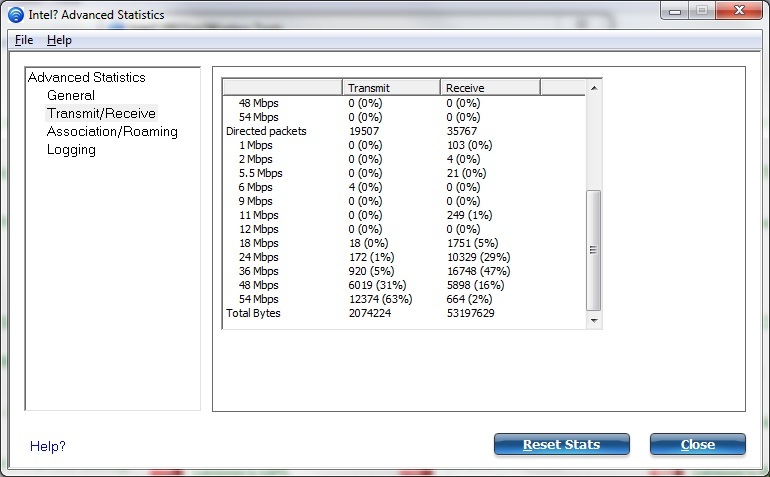
Task: Click the Reset Stats button
Action: tap(562, 445)
